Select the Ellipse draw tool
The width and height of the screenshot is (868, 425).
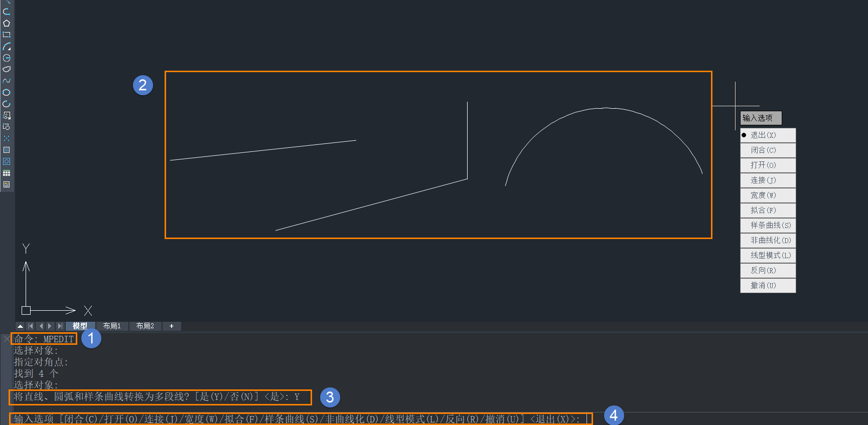point(7,92)
